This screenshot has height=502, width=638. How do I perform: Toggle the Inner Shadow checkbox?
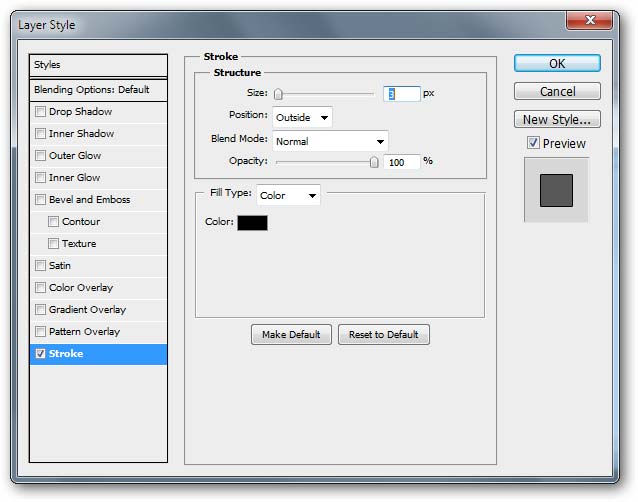click(40, 134)
